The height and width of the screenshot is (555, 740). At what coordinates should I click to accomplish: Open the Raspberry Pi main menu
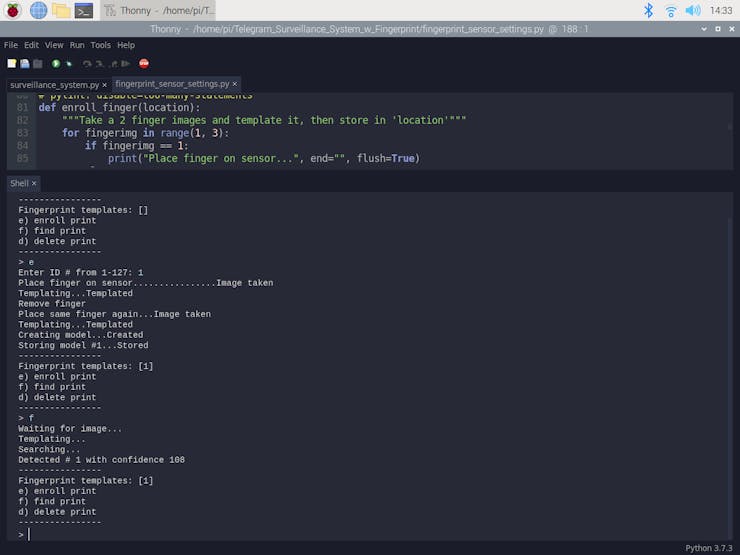[13, 10]
